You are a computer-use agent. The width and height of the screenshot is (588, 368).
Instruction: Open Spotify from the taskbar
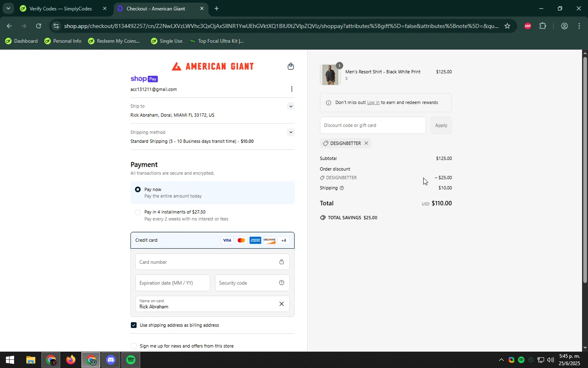point(131,360)
